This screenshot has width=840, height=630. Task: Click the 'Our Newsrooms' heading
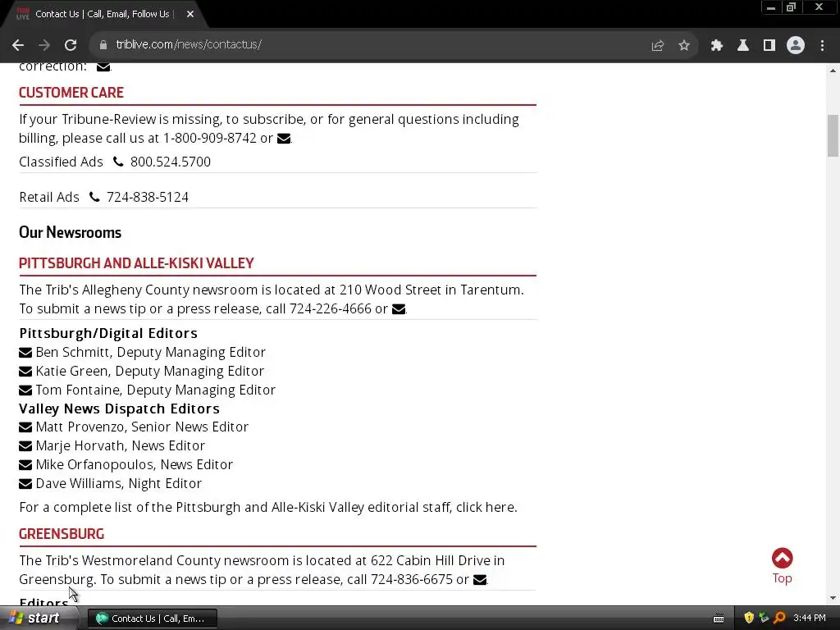click(71, 232)
